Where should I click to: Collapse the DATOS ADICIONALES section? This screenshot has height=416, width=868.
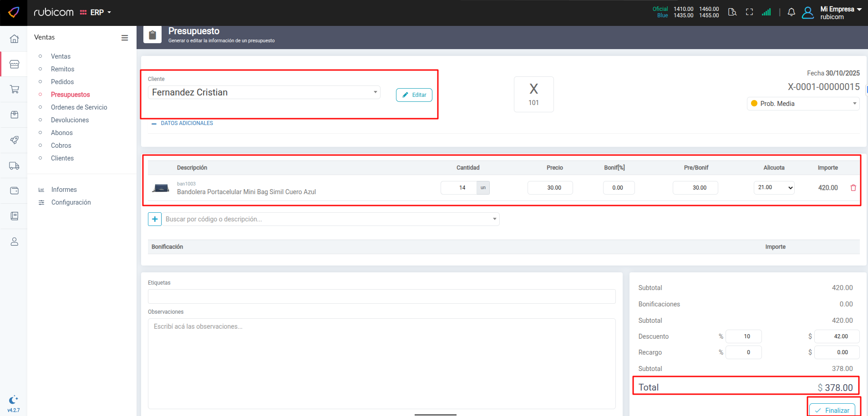(x=182, y=123)
